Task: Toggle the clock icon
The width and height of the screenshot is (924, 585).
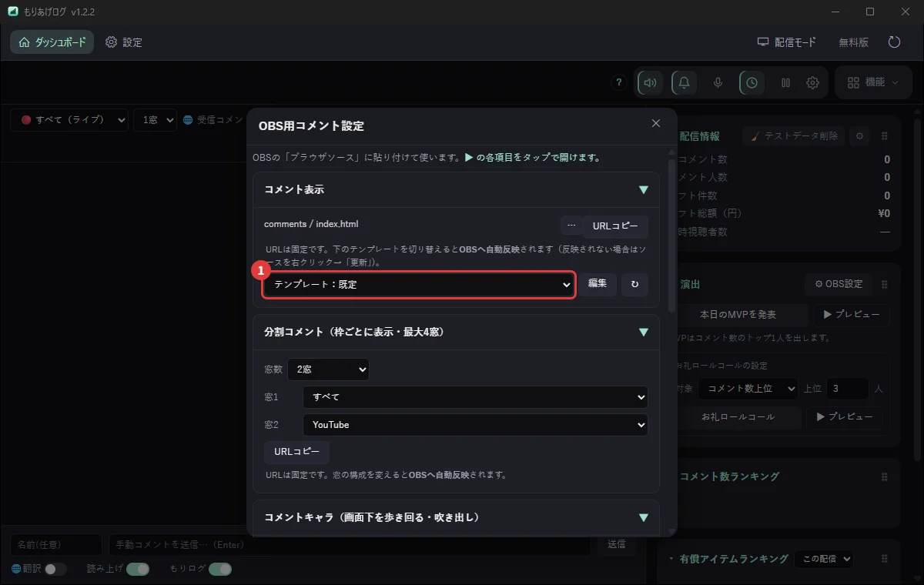Action: (752, 82)
